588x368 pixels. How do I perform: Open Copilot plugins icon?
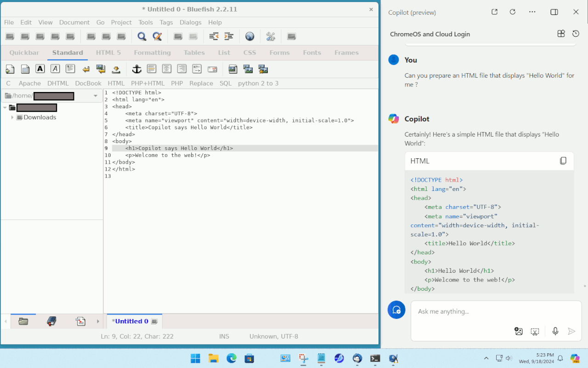561,34
